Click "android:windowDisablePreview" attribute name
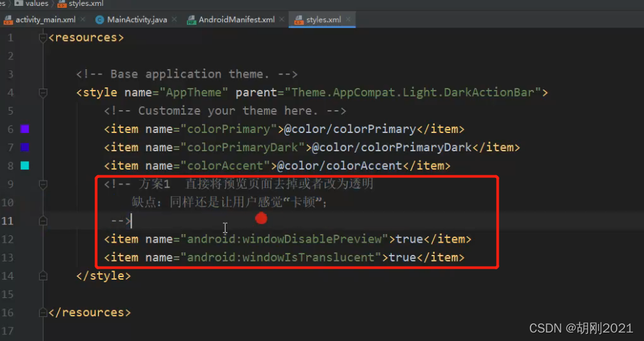The height and width of the screenshot is (341, 644). pos(284,239)
